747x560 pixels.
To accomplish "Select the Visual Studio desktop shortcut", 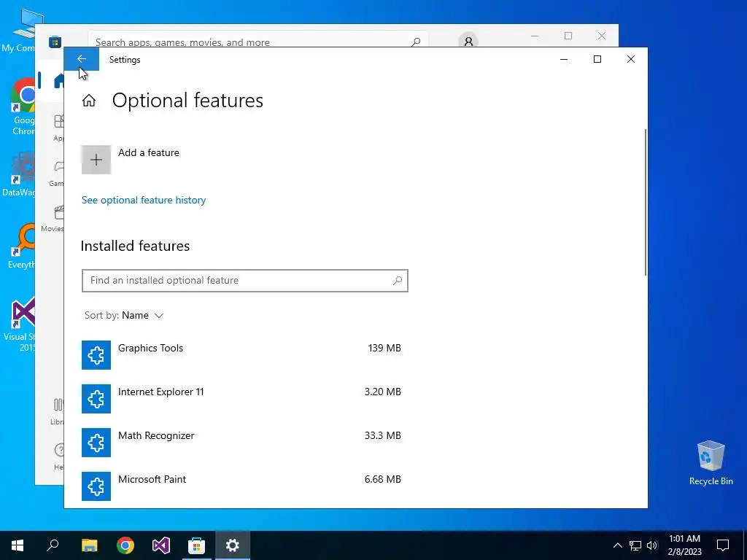I will pos(19,324).
